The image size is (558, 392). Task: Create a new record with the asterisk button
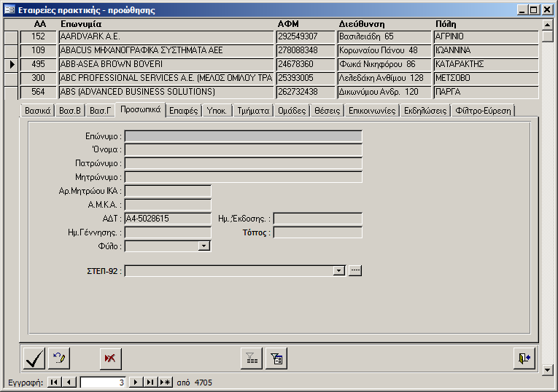165,382
